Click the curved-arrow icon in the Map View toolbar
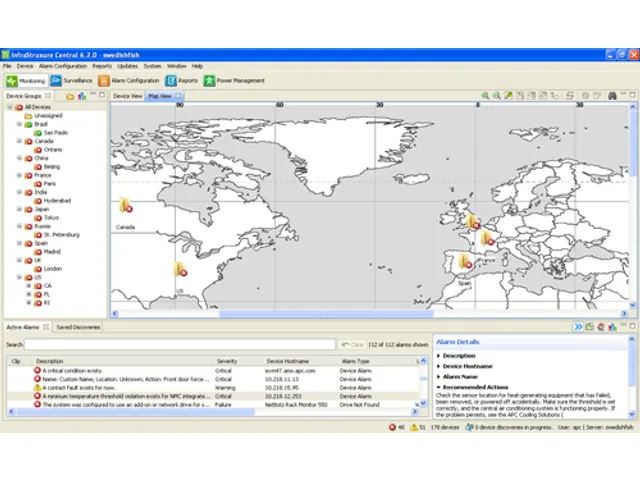The height and width of the screenshot is (480, 640). 554,96
